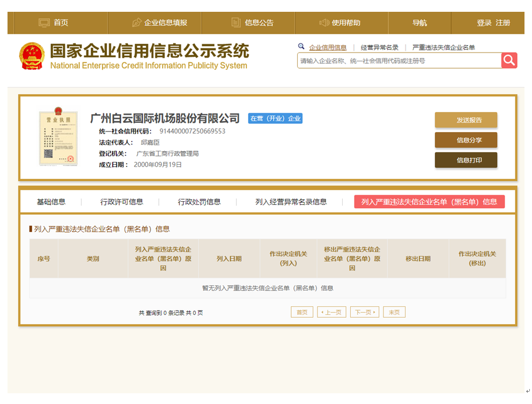Open the 信息公告 menu item
Screen dimensions: 532x404
click(x=259, y=23)
